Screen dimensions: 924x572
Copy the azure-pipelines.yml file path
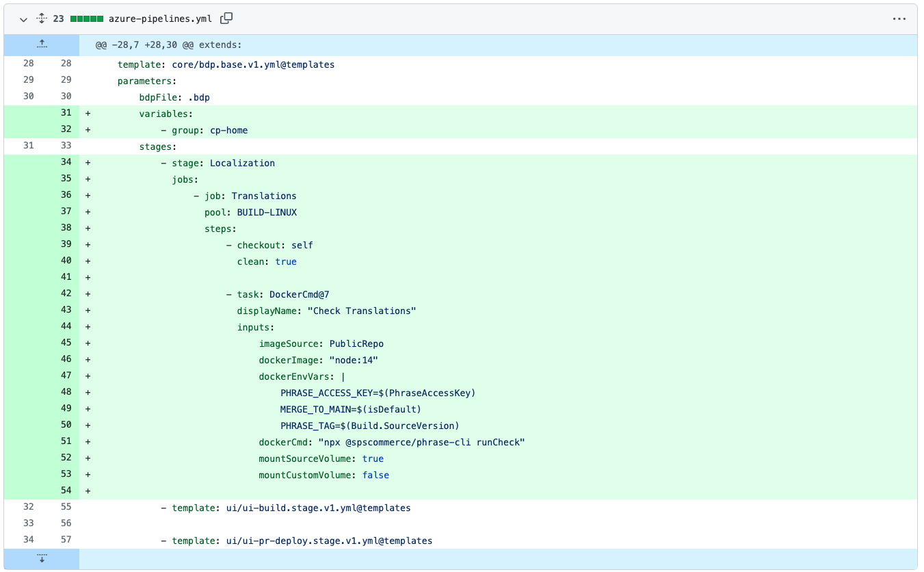[227, 18]
